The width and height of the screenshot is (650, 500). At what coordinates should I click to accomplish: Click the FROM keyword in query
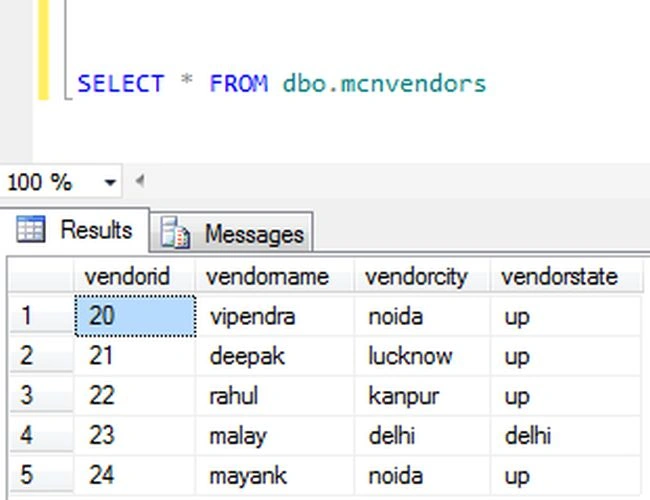pyautogui.click(x=239, y=83)
